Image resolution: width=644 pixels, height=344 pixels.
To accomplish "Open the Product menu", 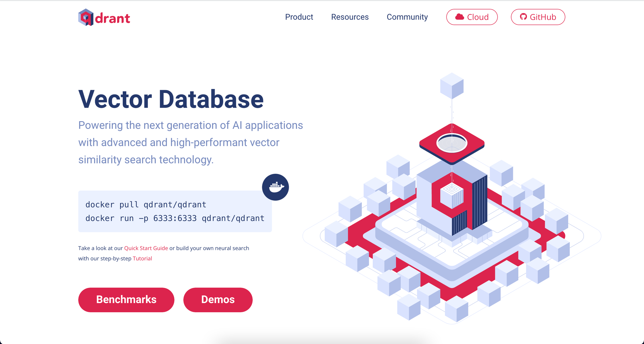I will 299,17.
